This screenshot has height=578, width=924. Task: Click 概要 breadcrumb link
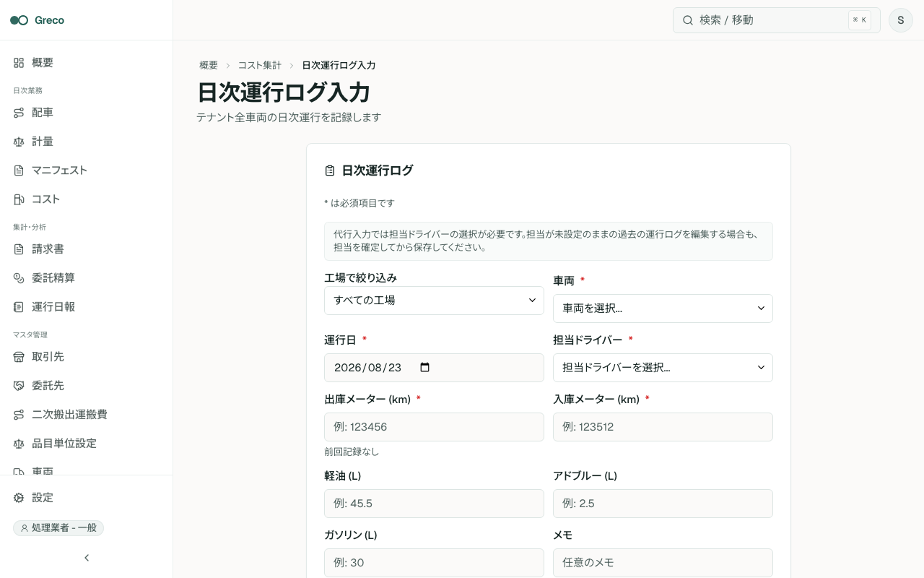(x=209, y=65)
